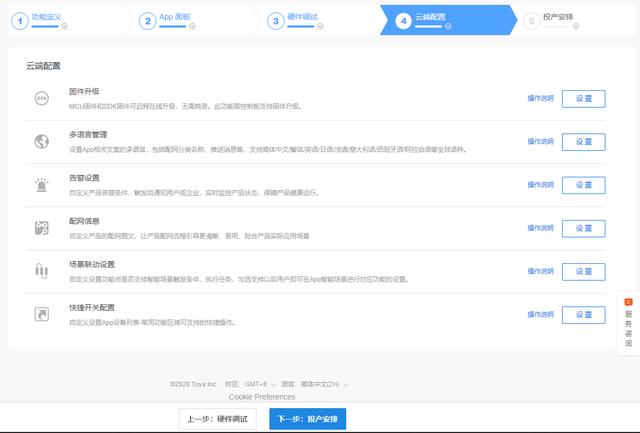The width and height of the screenshot is (640, 433).
Task: Click the 快捷开关配置 title text
Action: [x=92, y=308]
